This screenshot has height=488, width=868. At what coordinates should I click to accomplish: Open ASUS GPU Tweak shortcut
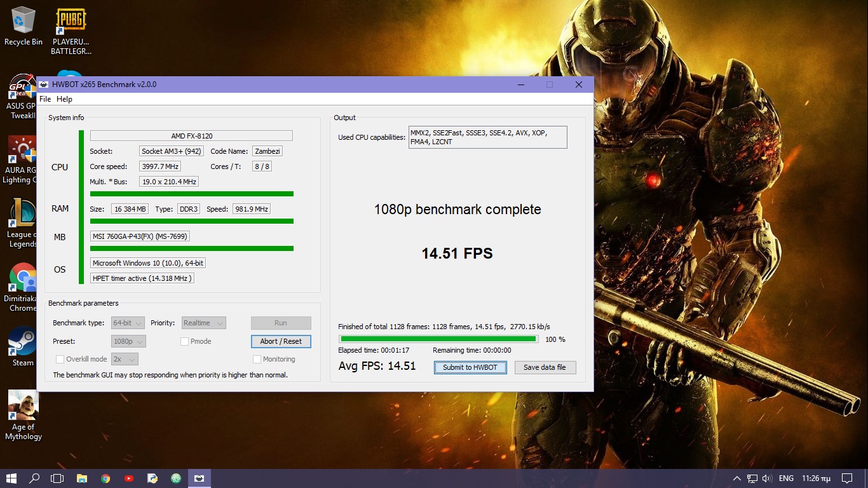click(x=23, y=97)
